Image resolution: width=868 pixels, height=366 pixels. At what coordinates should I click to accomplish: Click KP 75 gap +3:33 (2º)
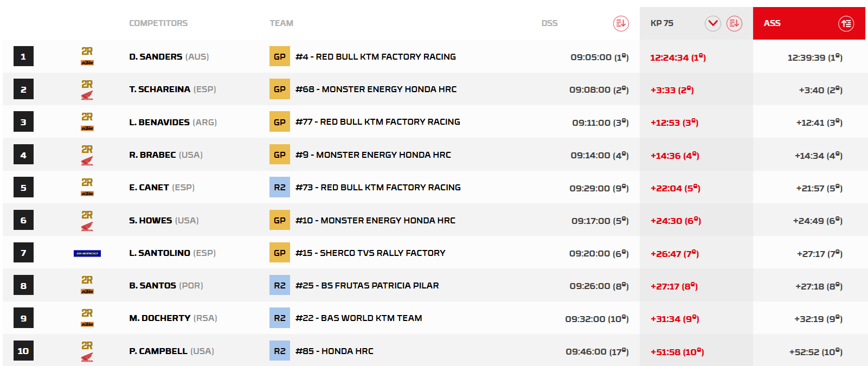click(672, 89)
